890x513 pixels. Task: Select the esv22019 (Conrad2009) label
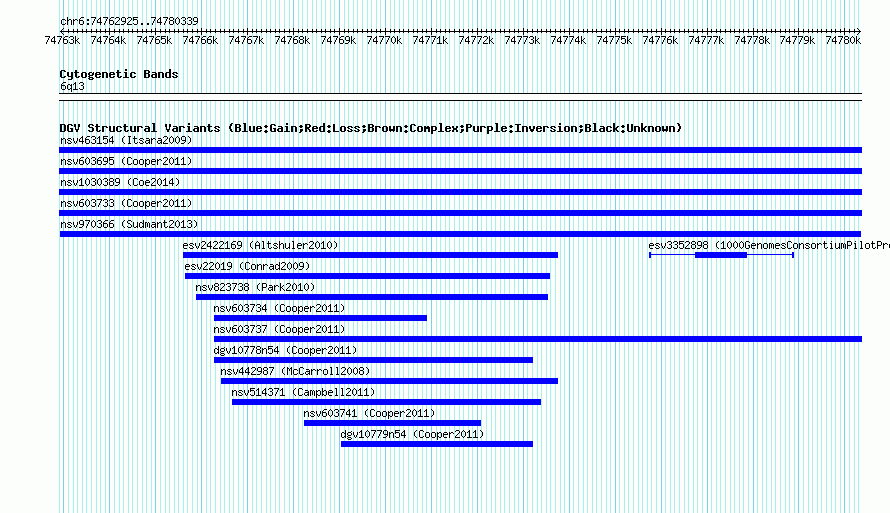click(x=247, y=266)
